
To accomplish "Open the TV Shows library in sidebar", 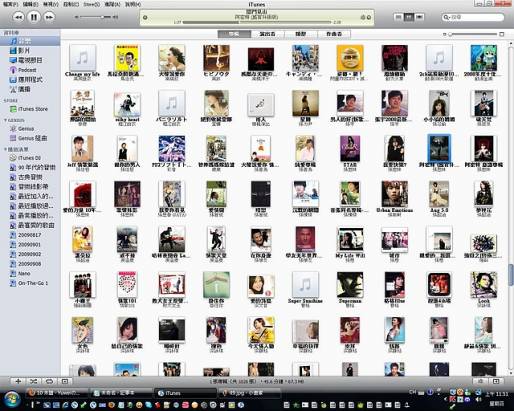I will point(30,60).
